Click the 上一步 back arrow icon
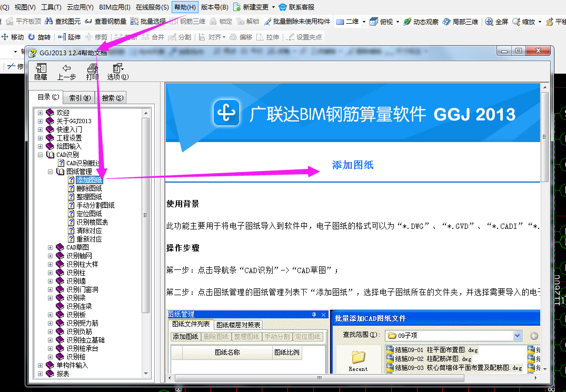The image size is (566, 392). coord(66,68)
